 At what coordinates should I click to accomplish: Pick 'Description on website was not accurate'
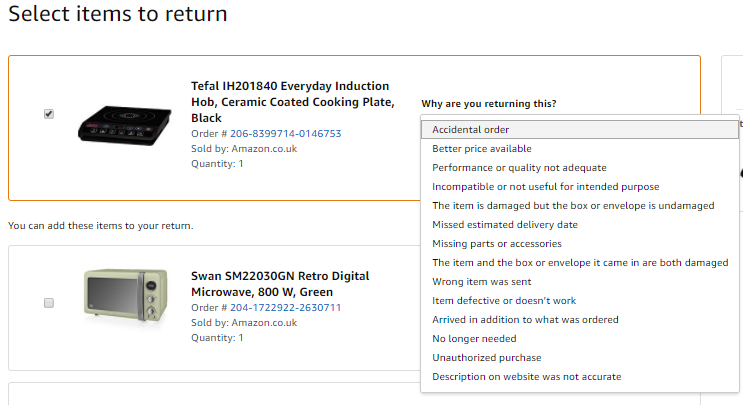(580, 377)
